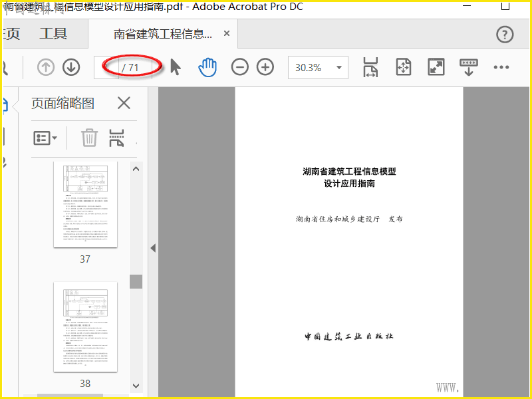Minimize the Acrobat window
The height and width of the screenshot is (399, 532).
tap(467, 6)
